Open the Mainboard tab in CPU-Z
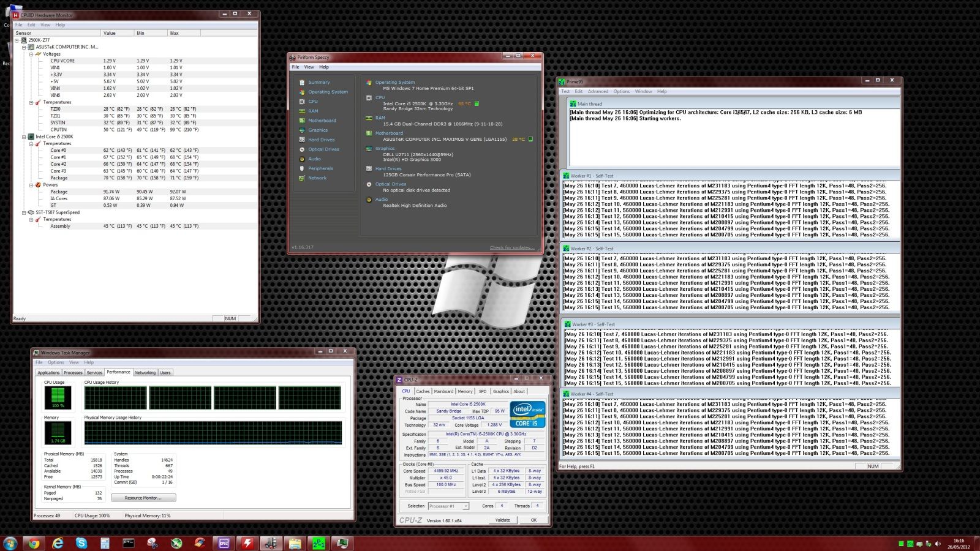Screen dimensions: 980x551 (443, 391)
